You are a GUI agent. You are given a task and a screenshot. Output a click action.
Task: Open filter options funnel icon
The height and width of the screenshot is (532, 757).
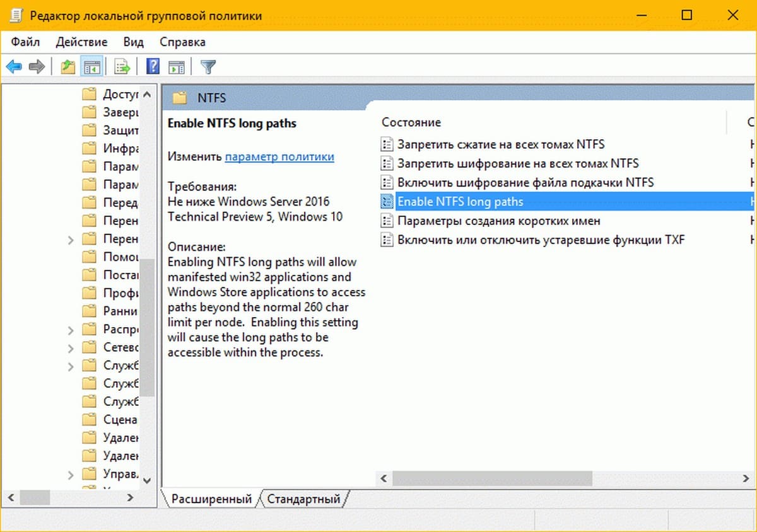208,67
